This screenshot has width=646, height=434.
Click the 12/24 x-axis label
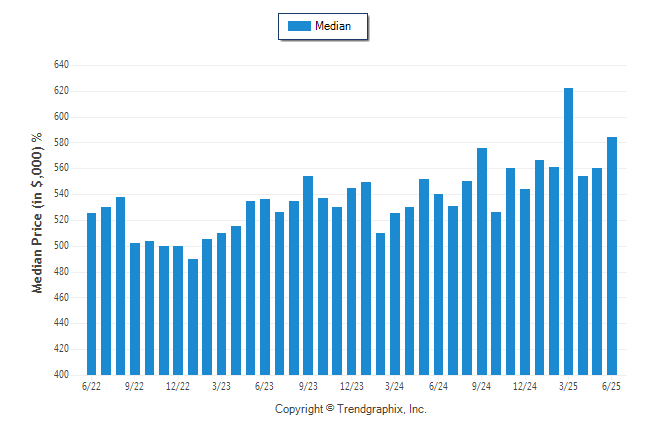point(525,387)
